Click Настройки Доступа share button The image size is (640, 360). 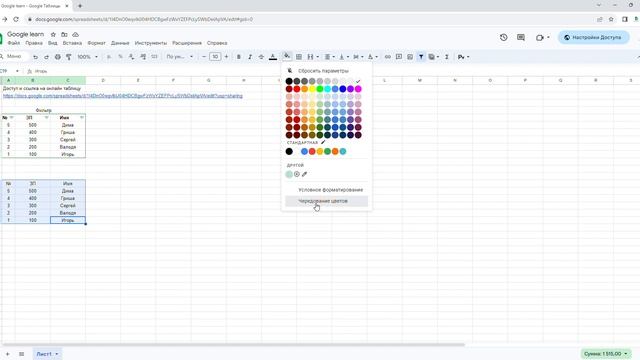(x=593, y=37)
